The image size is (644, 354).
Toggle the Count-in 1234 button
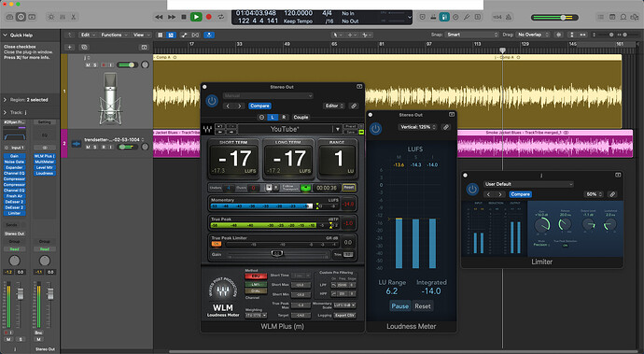497,17
